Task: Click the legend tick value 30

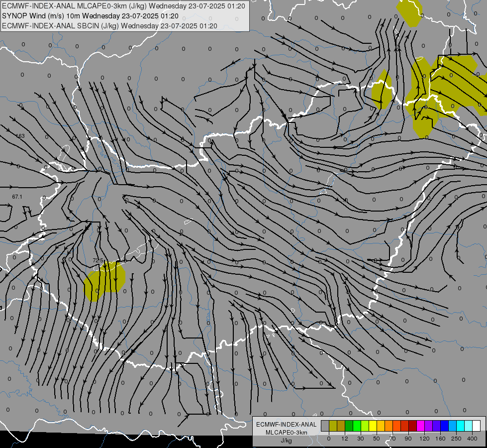Action: point(360,439)
